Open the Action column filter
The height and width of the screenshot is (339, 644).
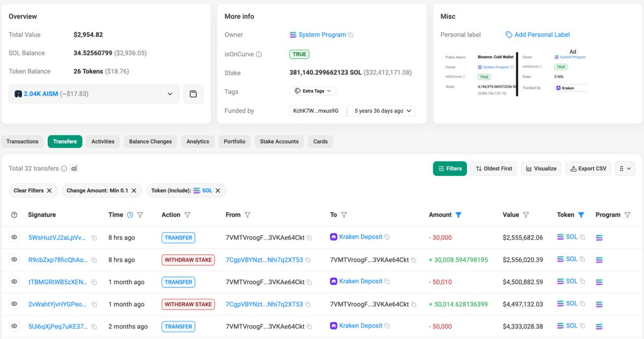[187, 215]
